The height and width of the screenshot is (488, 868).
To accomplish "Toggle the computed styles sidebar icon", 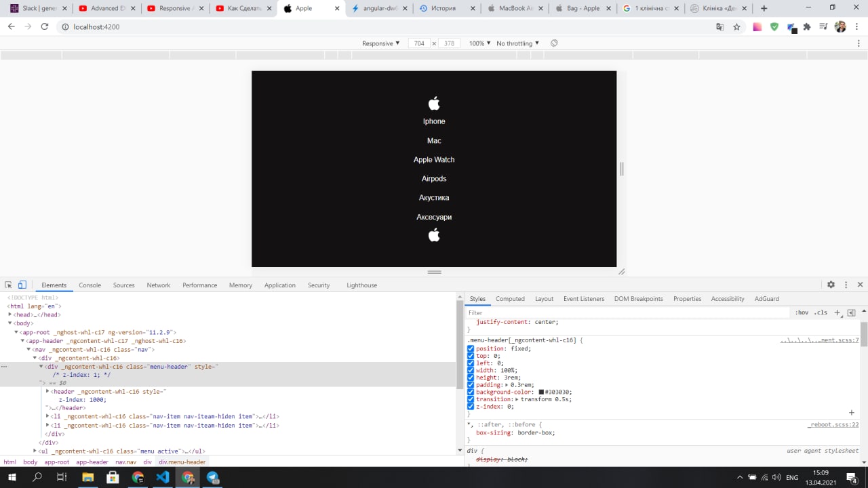I will tap(851, 312).
